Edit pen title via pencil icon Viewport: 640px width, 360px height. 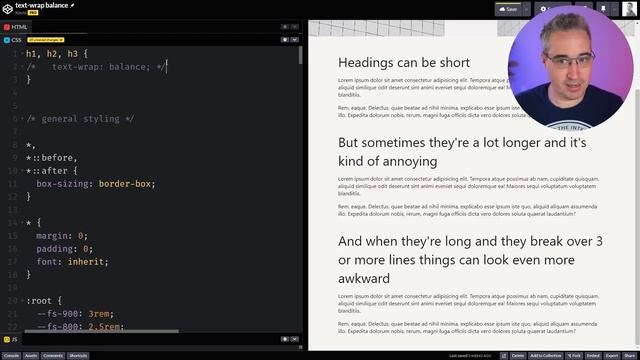[x=73, y=5]
